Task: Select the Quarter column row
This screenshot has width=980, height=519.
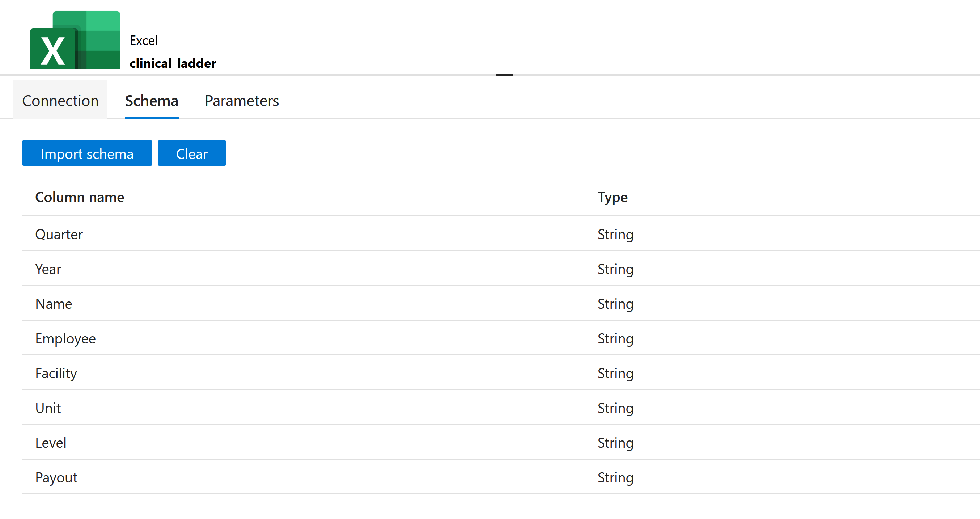Action: [x=501, y=234]
